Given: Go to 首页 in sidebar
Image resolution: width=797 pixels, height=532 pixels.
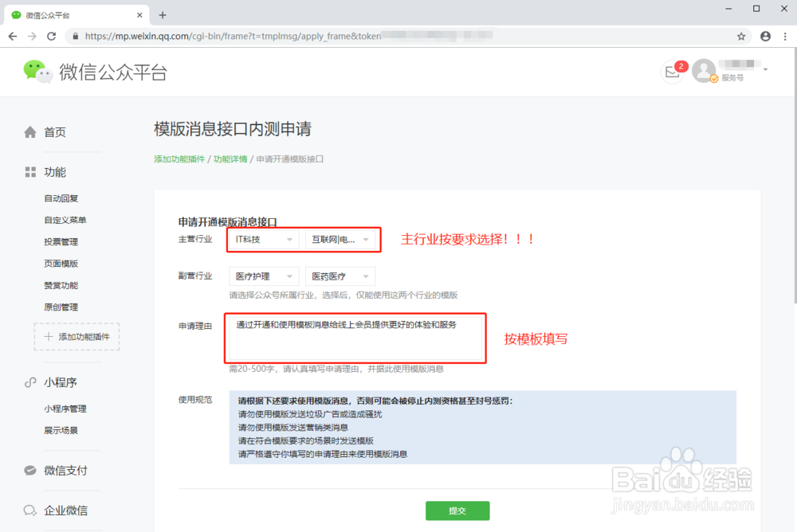Looking at the screenshot, I should (x=55, y=132).
